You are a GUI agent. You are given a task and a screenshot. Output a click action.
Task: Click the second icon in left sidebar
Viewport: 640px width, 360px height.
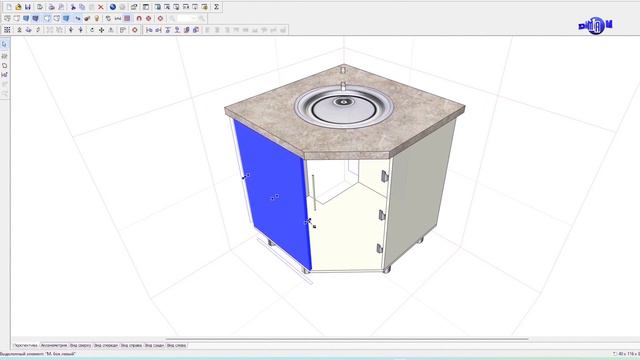point(4,56)
